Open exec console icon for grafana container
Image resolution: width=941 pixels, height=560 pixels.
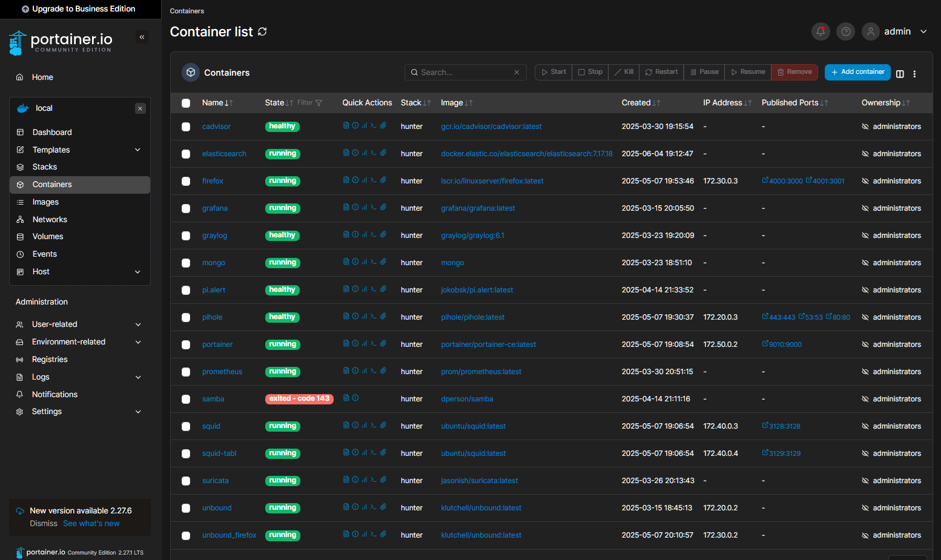pyautogui.click(x=374, y=208)
